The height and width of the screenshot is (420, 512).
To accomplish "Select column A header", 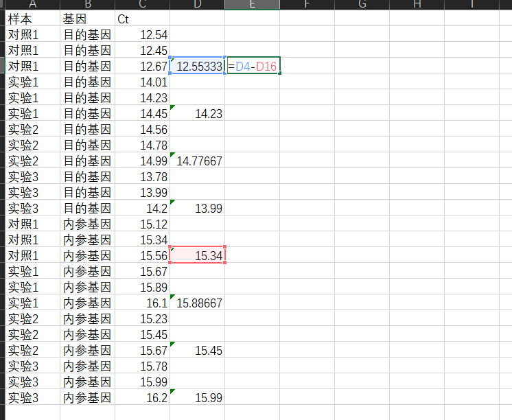I will pos(32,5).
